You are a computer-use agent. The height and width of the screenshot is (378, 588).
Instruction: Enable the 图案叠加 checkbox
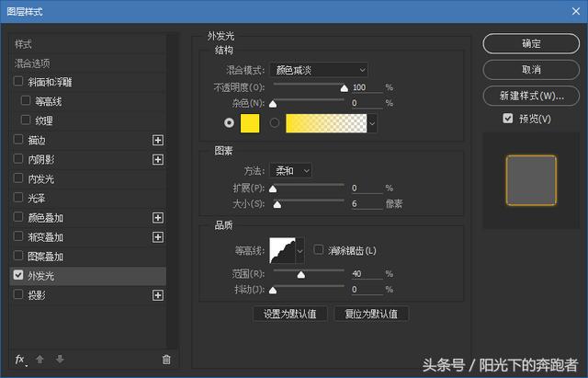tap(18, 256)
